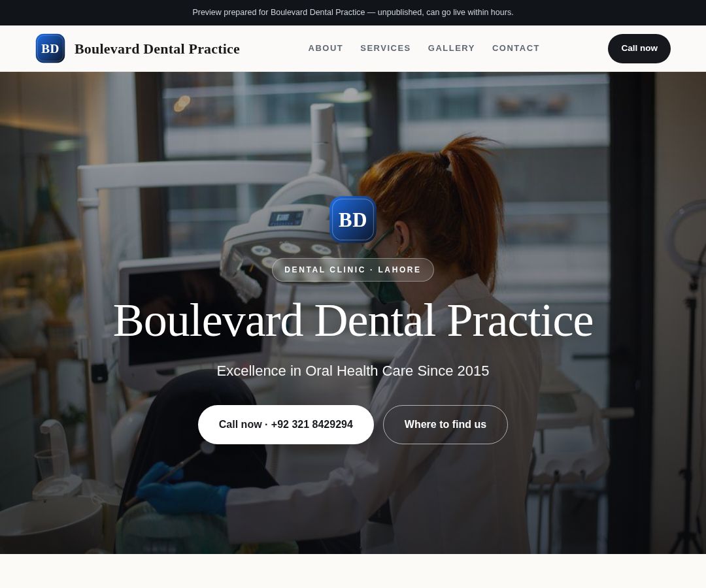The height and width of the screenshot is (588, 706).
Task: Click Call now · +92 321 8429294 button
Action: [286, 425]
